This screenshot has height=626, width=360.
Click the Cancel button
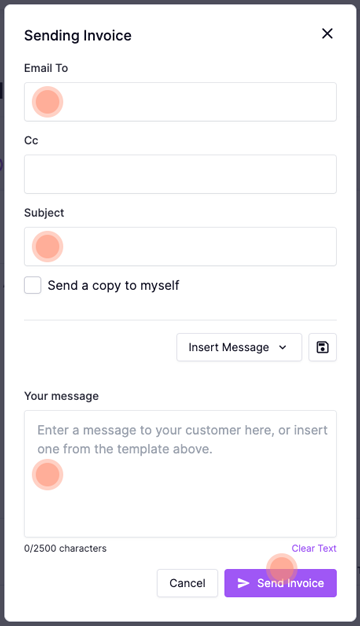click(187, 583)
